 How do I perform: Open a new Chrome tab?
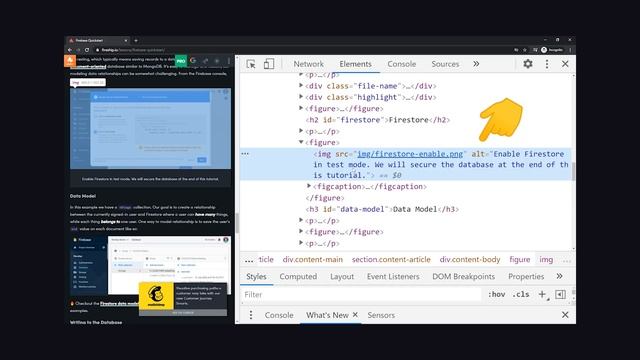point(136,40)
